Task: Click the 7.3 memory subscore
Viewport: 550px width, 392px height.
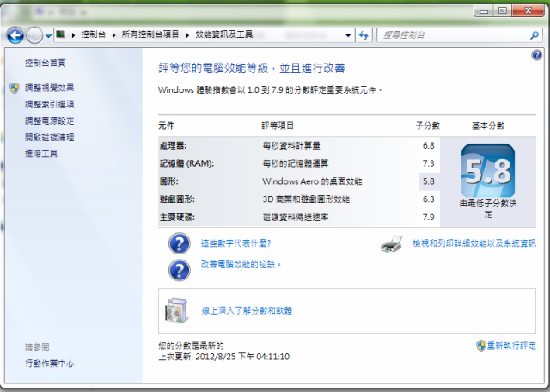Action: 429,163
